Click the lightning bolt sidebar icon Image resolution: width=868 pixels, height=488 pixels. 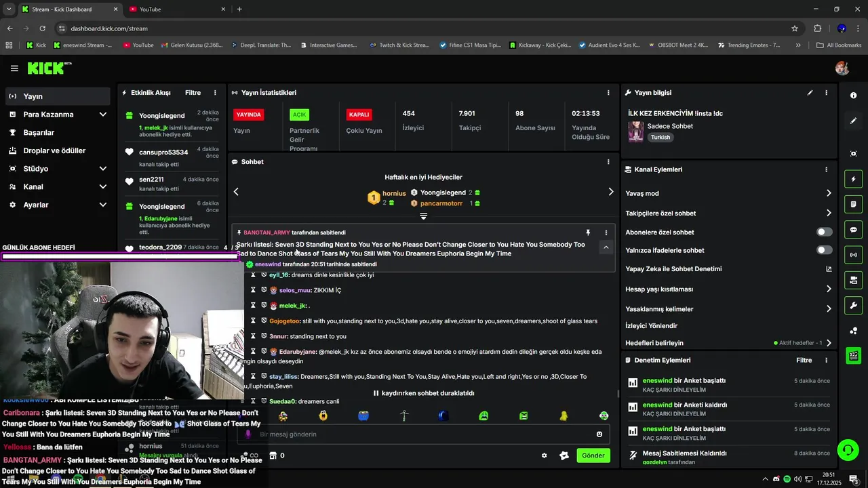853,179
